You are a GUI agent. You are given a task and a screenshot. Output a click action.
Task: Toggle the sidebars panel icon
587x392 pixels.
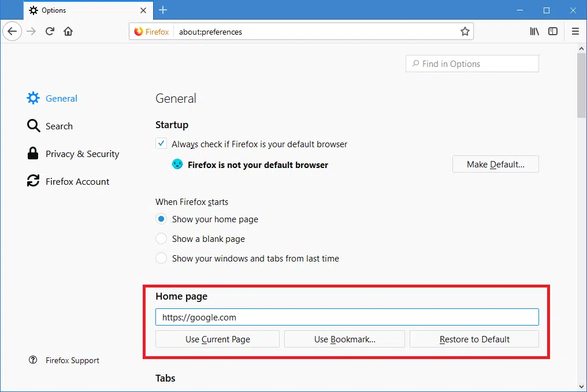point(553,31)
